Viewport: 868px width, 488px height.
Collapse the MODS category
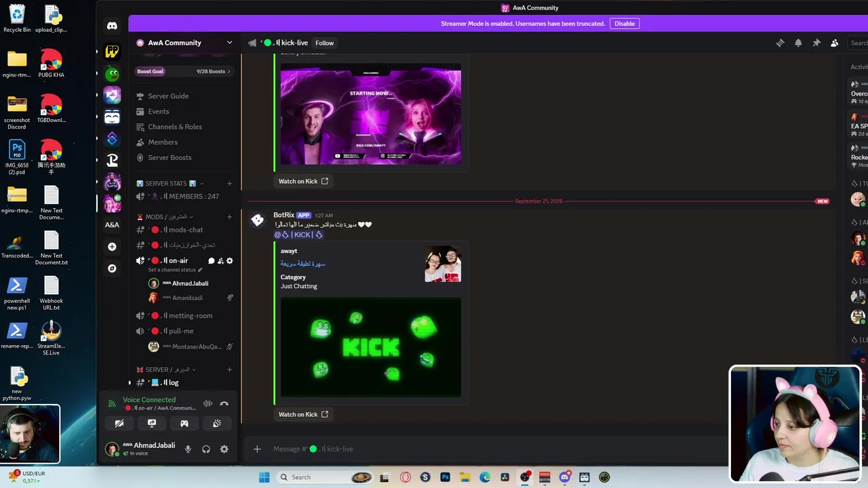166,217
